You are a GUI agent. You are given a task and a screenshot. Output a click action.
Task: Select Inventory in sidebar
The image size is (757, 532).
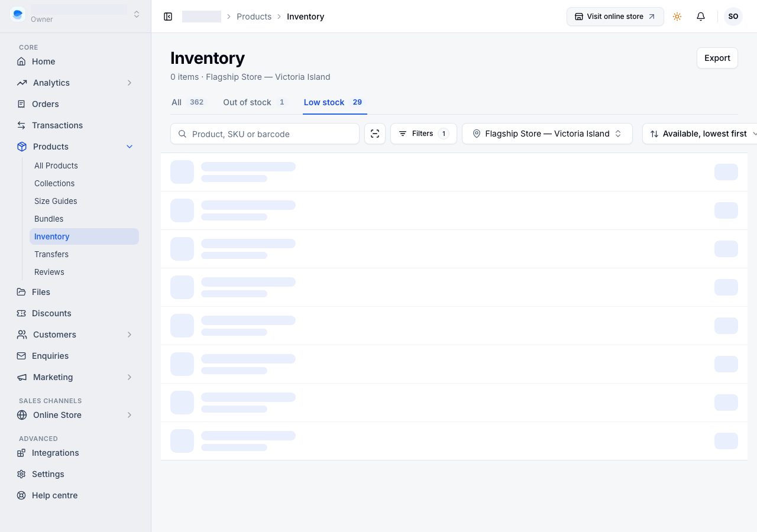pyautogui.click(x=84, y=236)
